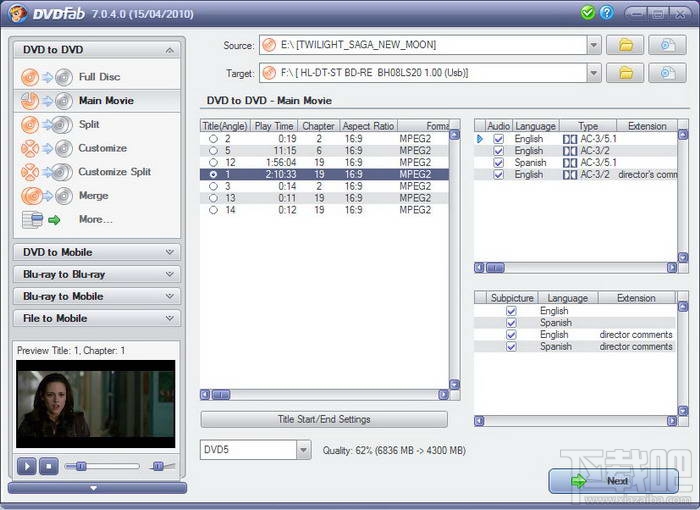Select the selected title 1 row 2:10:33

[324, 175]
